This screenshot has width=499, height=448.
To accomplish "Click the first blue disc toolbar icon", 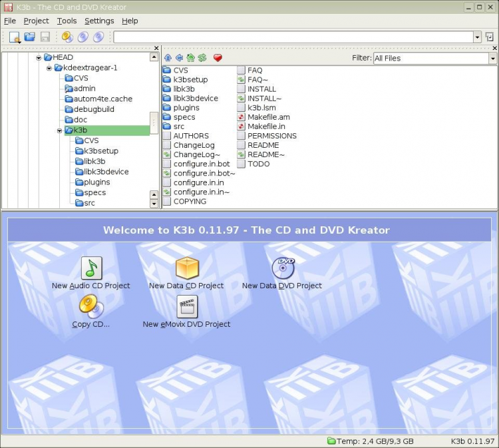I will point(83,37).
